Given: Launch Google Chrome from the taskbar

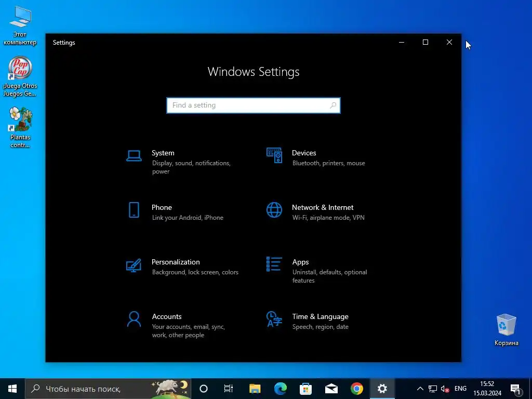Looking at the screenshot, I should pos(356,389).
